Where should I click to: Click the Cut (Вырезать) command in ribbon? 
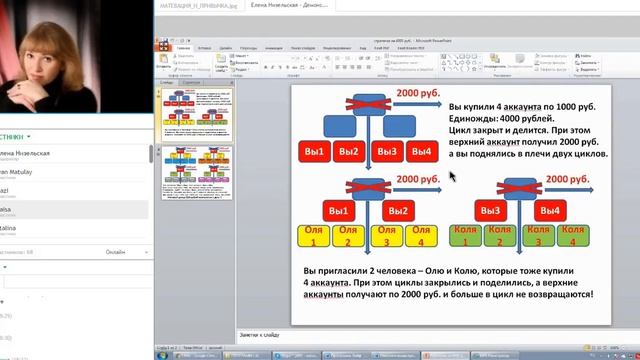coord(184,56)
